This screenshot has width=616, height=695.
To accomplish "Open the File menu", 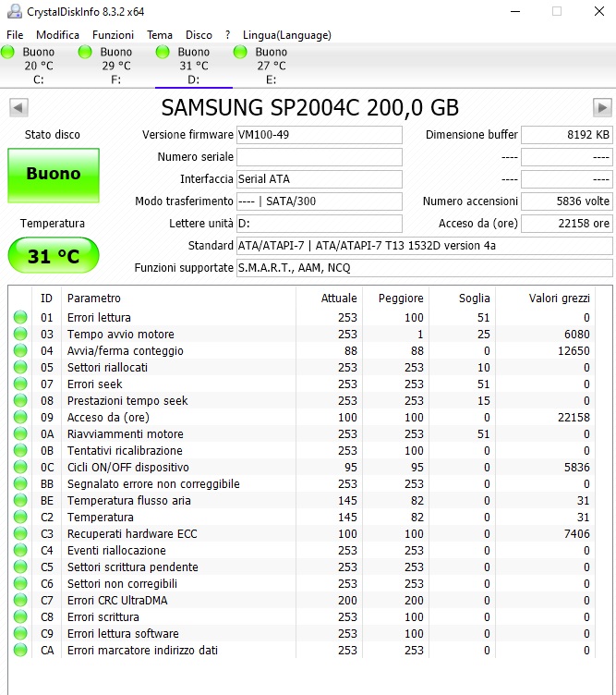I will pyautogui.click(x=15, y=35).
